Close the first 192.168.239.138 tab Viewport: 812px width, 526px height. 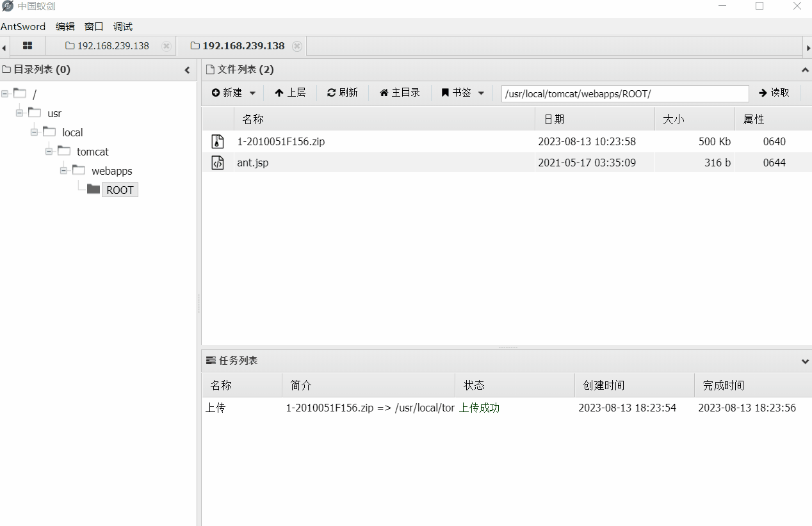tap(166, 46)
